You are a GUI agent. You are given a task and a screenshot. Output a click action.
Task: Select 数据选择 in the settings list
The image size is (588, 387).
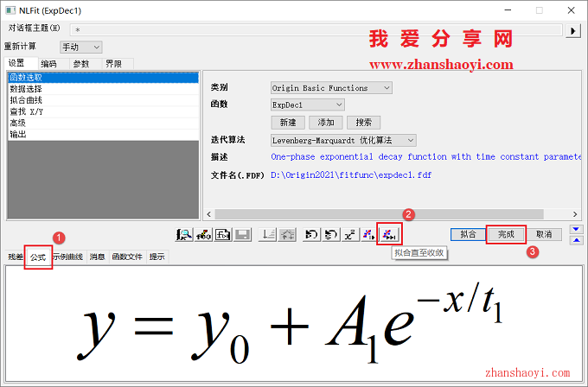[x=103, y=89]
